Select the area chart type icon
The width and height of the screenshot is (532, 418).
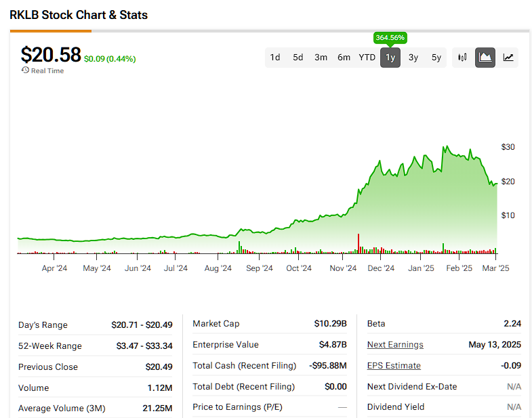485,58
